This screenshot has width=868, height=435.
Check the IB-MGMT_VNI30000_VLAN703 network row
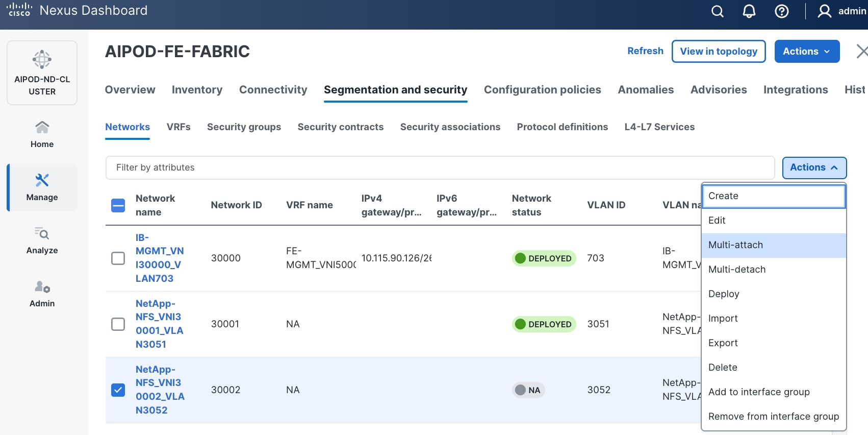click(118, 258)
